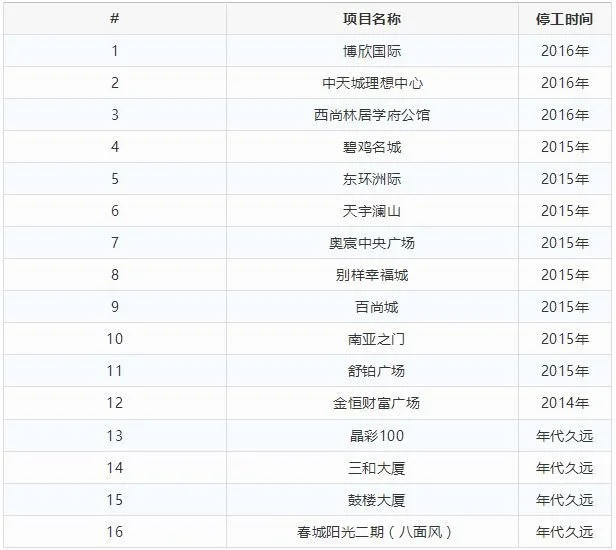This screenshot has height=550, width=616.
Task: Click '年代久远' in the 春城阳光二期 row
Action: tap(565, 532)
